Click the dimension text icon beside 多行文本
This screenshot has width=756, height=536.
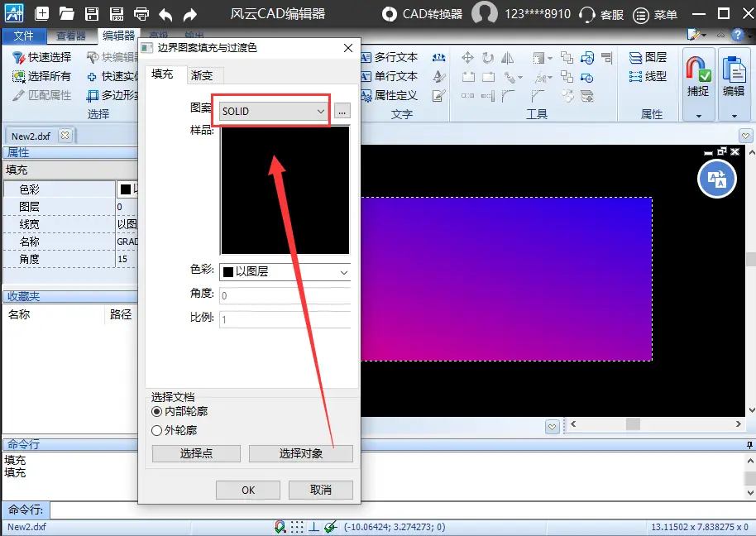[x=438, y=57]
